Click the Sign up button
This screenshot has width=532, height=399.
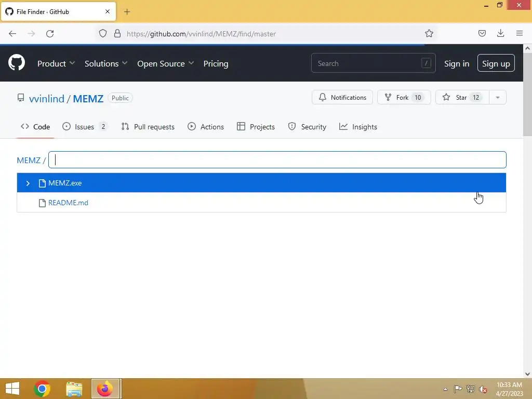point(496,63)
